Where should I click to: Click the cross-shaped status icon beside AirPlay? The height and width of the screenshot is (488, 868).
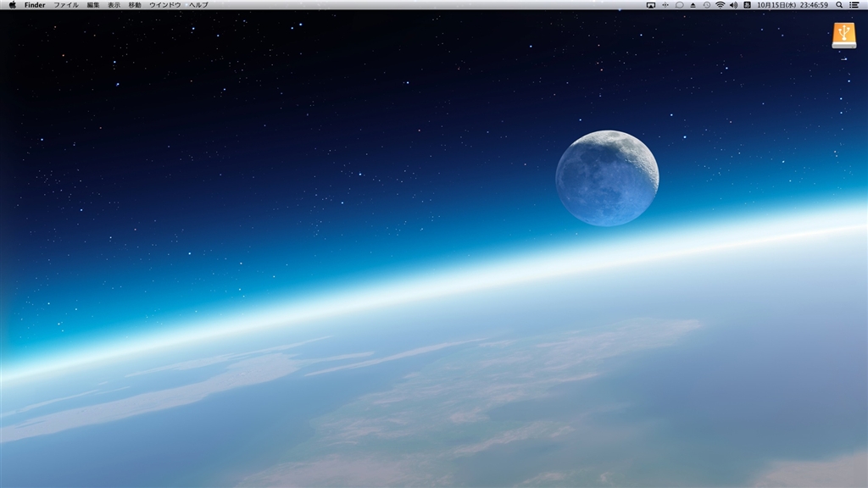pyautogui.click(x=665, y=5)
